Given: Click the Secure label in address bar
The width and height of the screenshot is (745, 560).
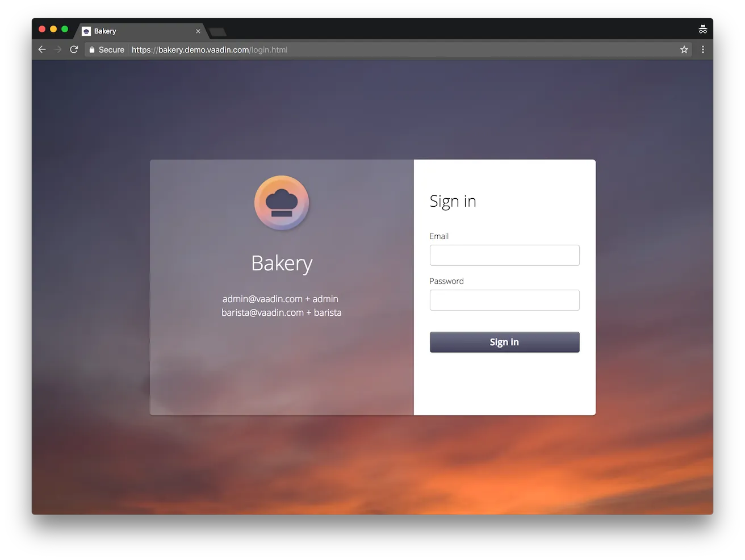Looking at the screenshot, I should (111, 50).
